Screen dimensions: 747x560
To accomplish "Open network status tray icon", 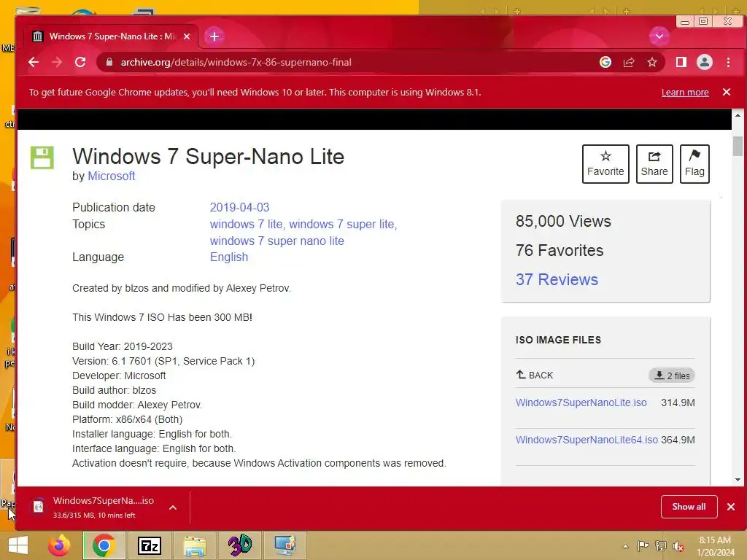I will pyautogui.click(x=660, y=546).
